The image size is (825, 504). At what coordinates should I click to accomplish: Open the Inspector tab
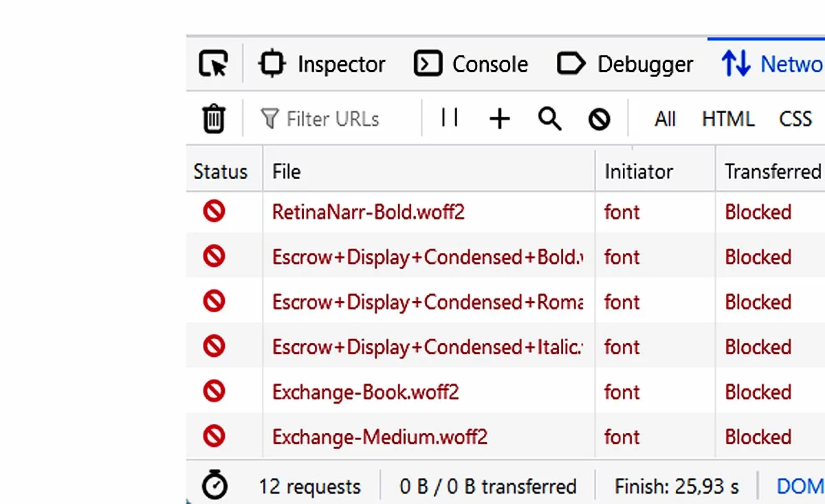point(322,64)
